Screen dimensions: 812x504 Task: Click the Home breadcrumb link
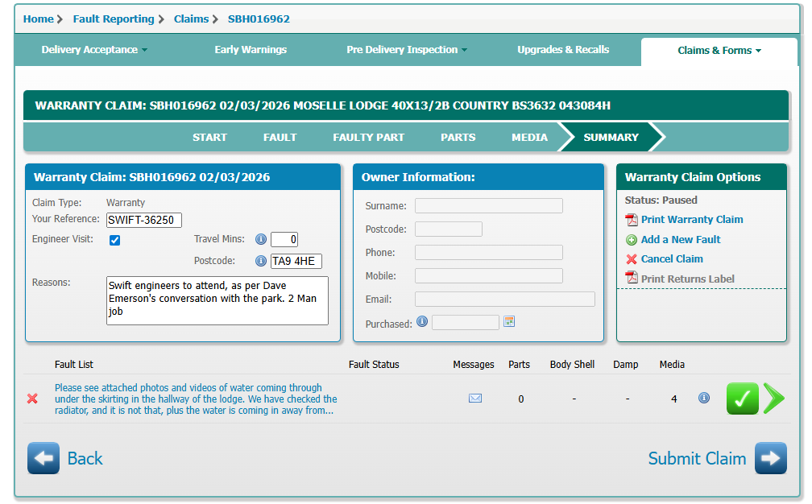pyautogui.click(x=39, y=19)
